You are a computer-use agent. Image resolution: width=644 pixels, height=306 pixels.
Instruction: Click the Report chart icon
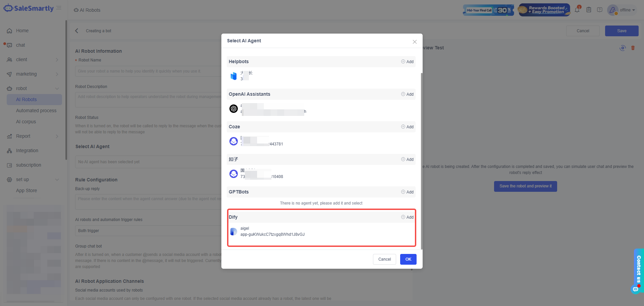tap(9, 136)
